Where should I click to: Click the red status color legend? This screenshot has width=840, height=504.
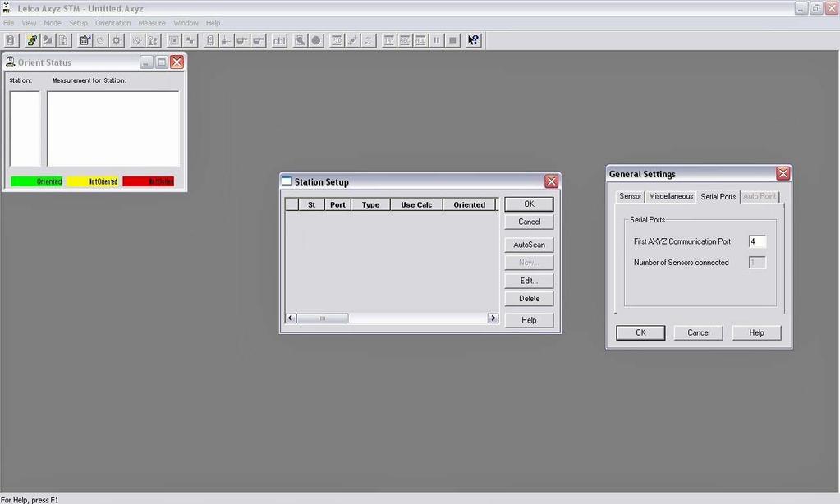149,181
